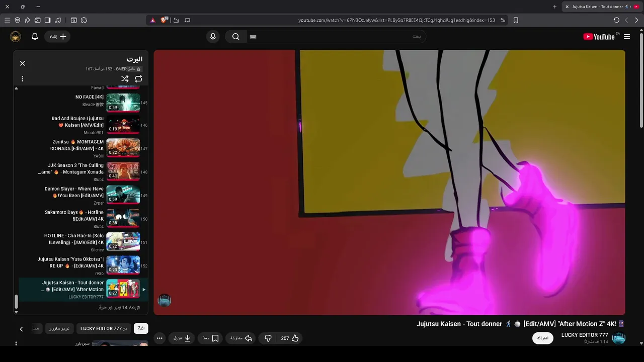Play Jujutsu Kaisen Yuta Okkotsu RE-UP video
The width and height of the screenshot is (644, 362).
pyautogui.click(x=83, y=265)
